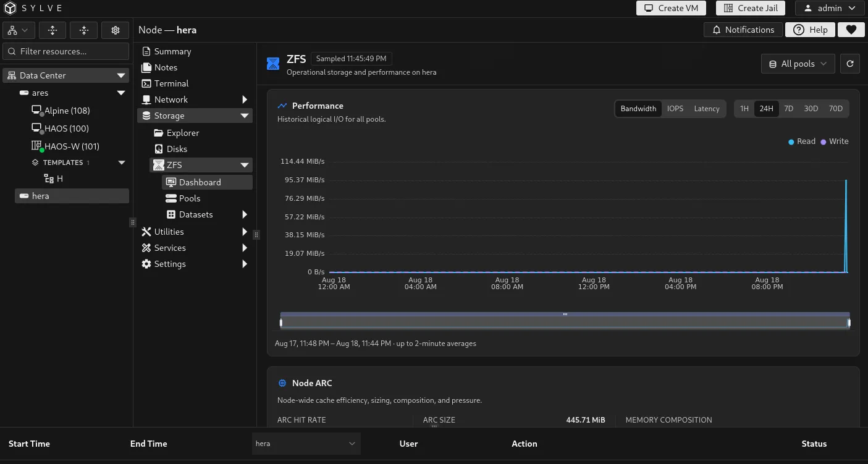The width and height of the screenshot is (868, 464).
Task: Click the Performance chart line icon
Action: tap(282, 106)
